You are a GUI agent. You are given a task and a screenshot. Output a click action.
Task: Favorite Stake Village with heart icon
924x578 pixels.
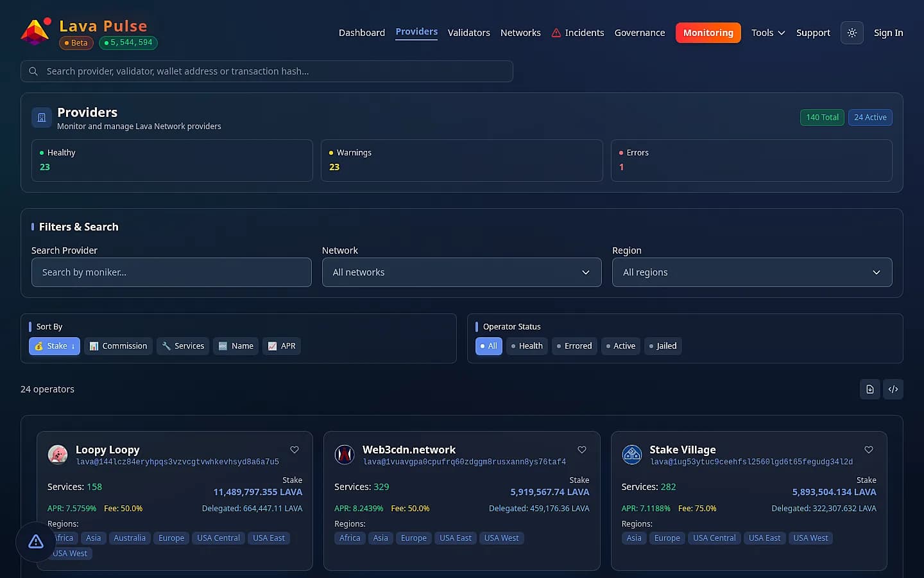tap(869, 450)
